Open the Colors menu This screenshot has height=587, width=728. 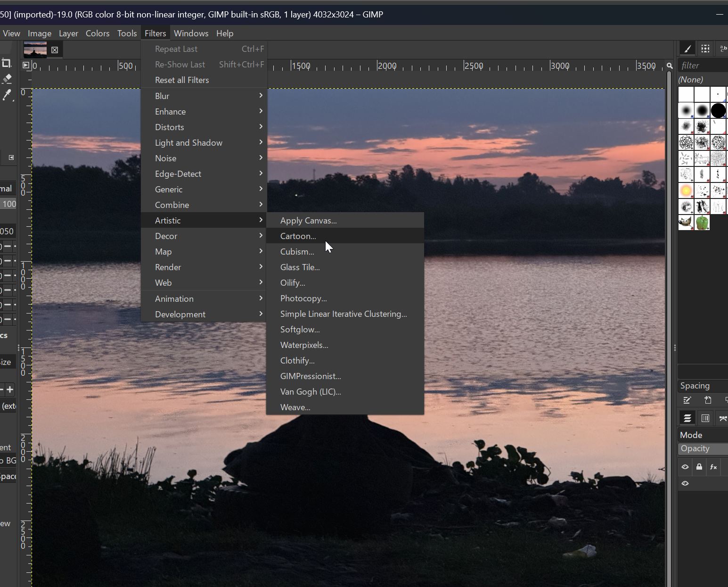coord(98,33)
